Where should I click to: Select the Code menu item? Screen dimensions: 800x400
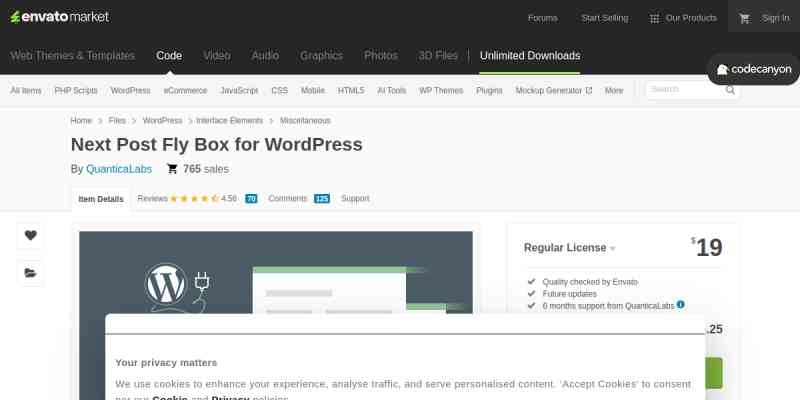pos(169,56)
